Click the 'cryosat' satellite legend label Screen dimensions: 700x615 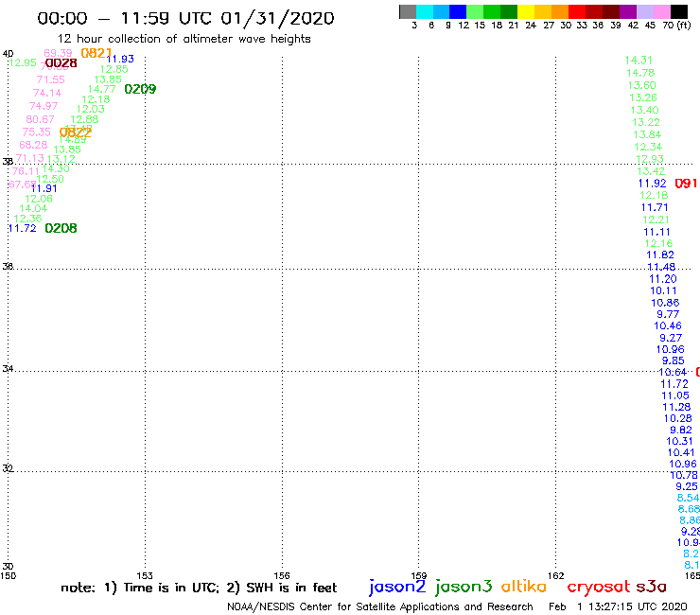click(x=598, y=588)
